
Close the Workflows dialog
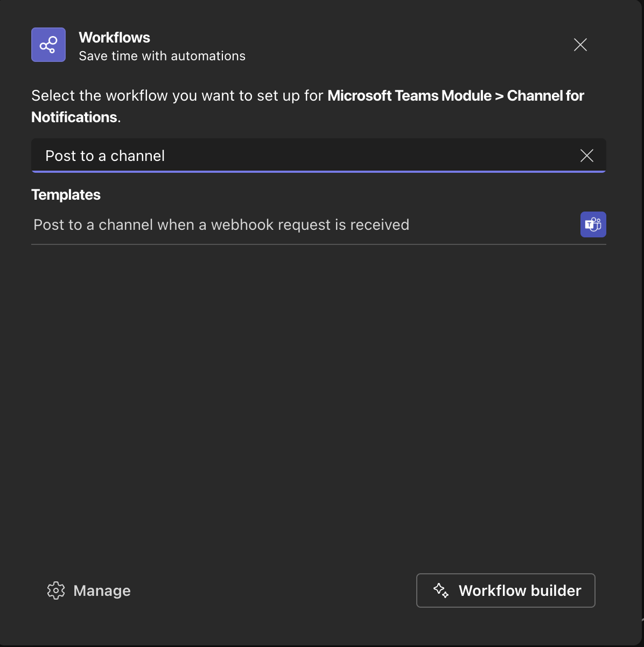pos(580,45)
